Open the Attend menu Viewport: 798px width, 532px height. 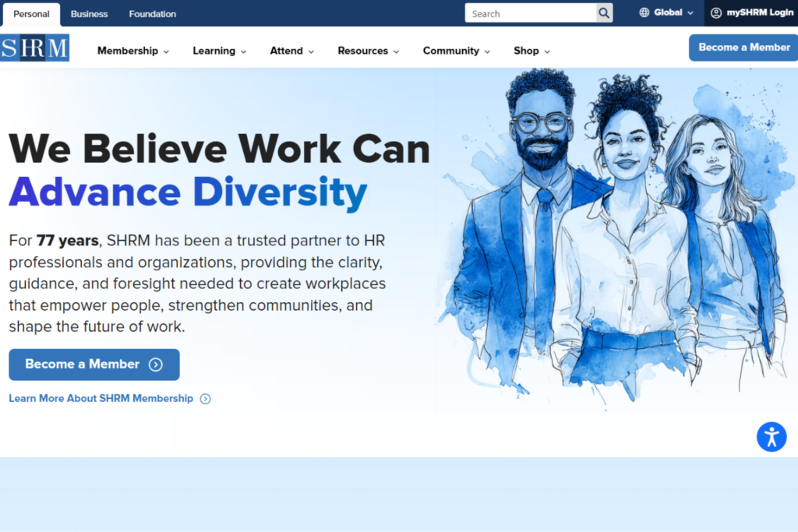point(292,51)
